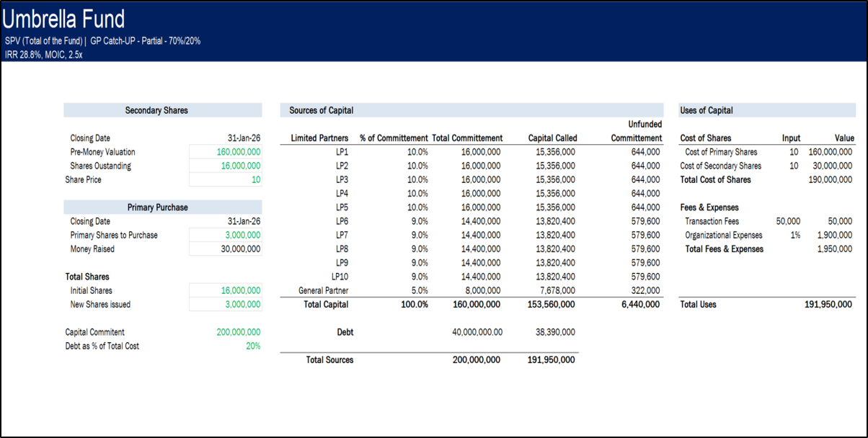This screenshot has width=868, height=438.
Task: Click the Primary Shares to Purchase input
Action: coord(238,235)
